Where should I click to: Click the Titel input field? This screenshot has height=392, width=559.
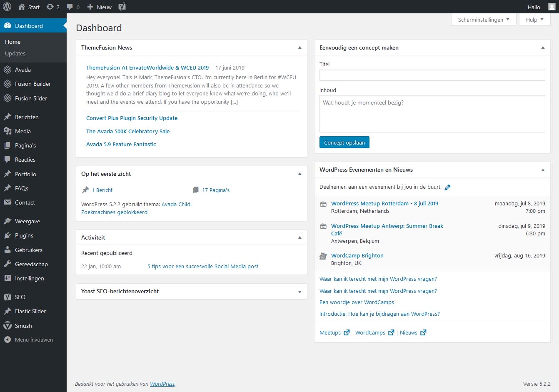pyautogui.click(x=432, y=75)
